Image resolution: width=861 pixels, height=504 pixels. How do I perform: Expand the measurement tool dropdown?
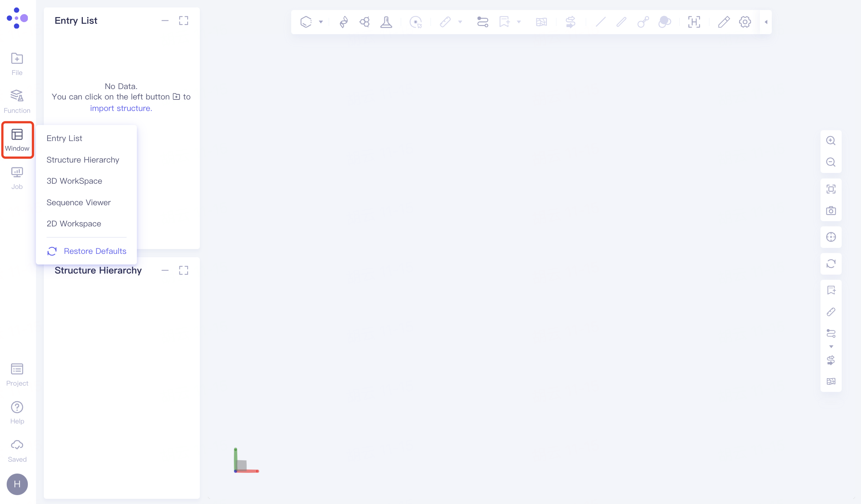(460, 22)
